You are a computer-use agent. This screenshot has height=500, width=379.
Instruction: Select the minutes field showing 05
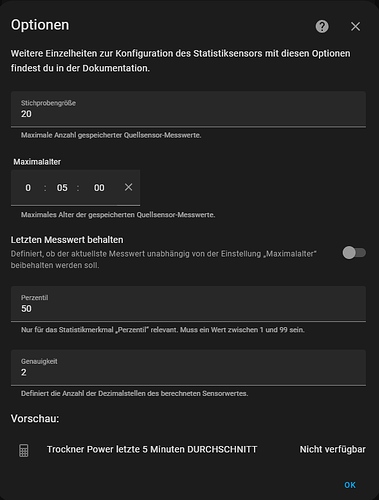click(x=62, y=188)
